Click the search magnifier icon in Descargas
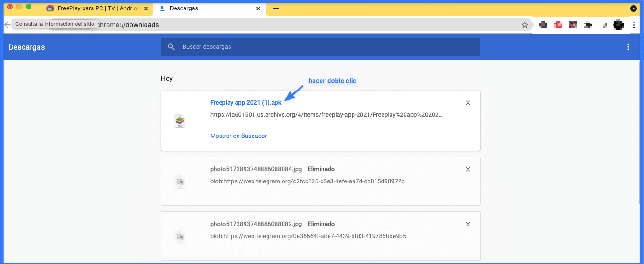 pos(171,47)
